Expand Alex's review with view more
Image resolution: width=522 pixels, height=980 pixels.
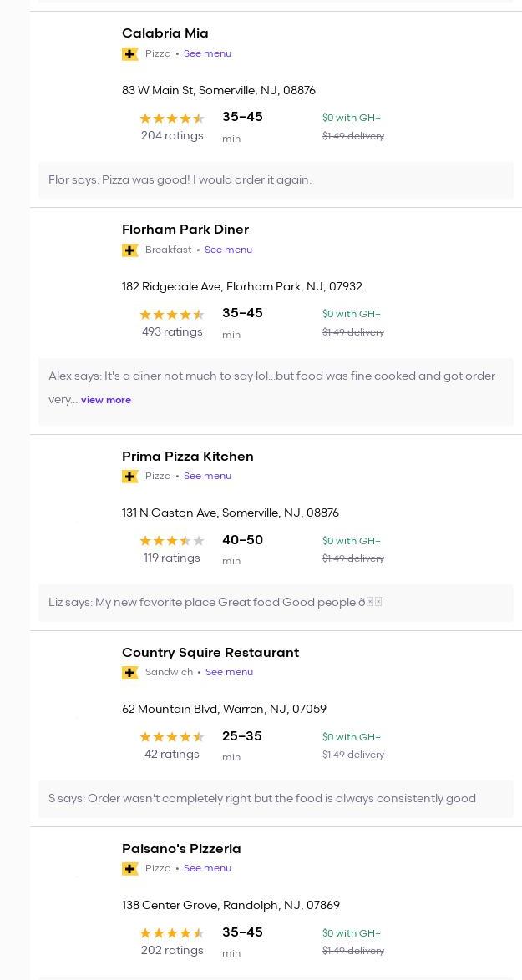point(106,400)
